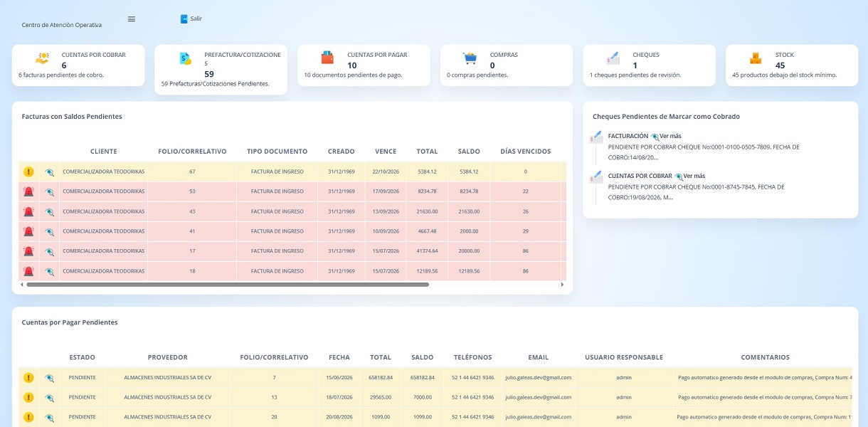View details of folio 43 invoice
Viewport: 868px width, 427px height.
pos(49,211)
